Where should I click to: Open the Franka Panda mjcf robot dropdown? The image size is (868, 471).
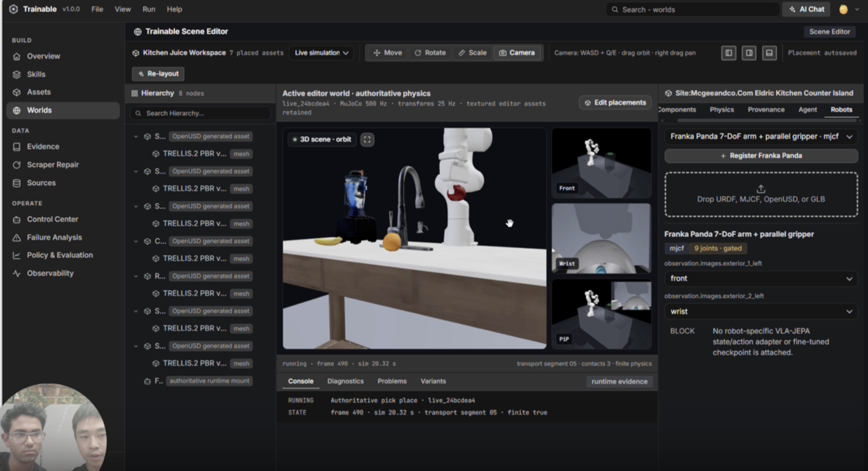761,137
